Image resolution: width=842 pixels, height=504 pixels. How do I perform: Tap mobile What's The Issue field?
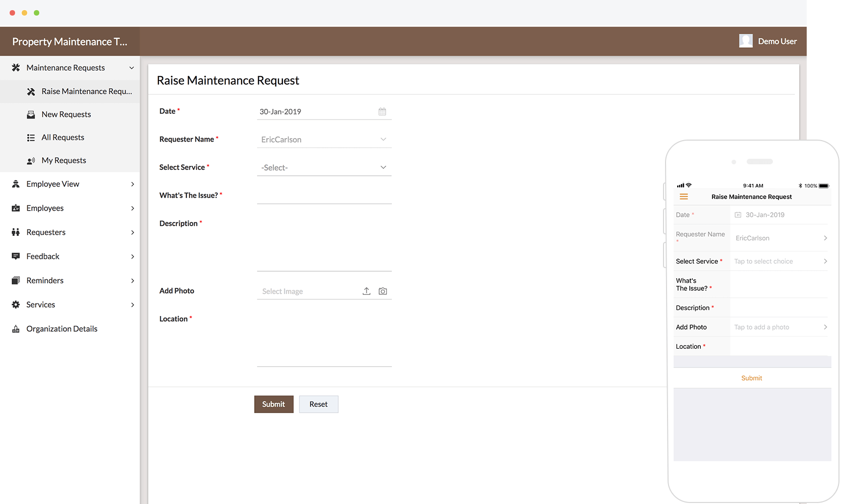pyautogui.click(x=779, y=284)
